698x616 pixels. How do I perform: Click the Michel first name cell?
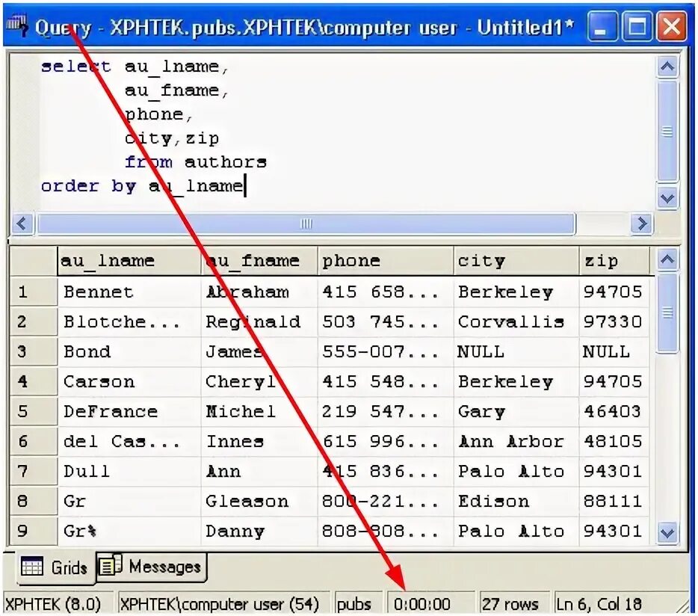pyautogui.click(x=259, y=412)
